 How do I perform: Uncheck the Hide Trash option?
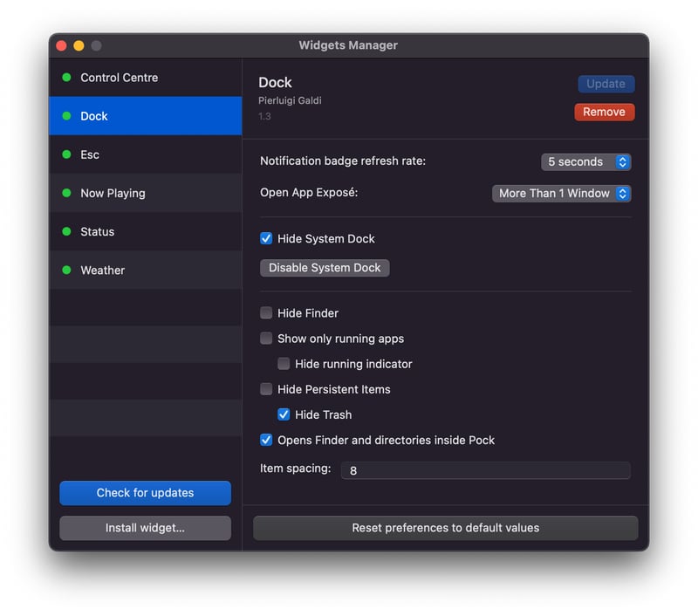[x=284, y=414]
